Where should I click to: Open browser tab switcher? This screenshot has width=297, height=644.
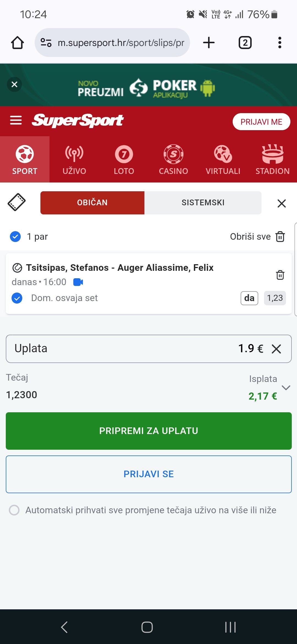[245, 43]
